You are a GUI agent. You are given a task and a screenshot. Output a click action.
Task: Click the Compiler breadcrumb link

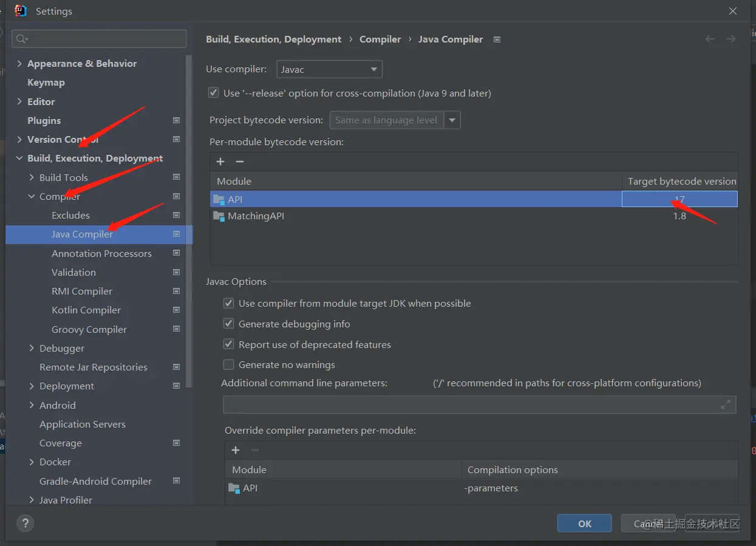tap(380, 39)
